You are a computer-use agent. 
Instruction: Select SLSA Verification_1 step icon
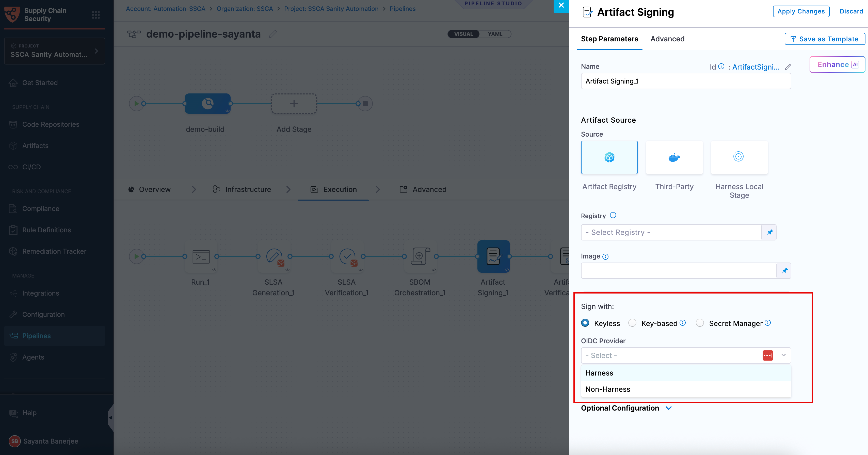[x=347, y=257]
